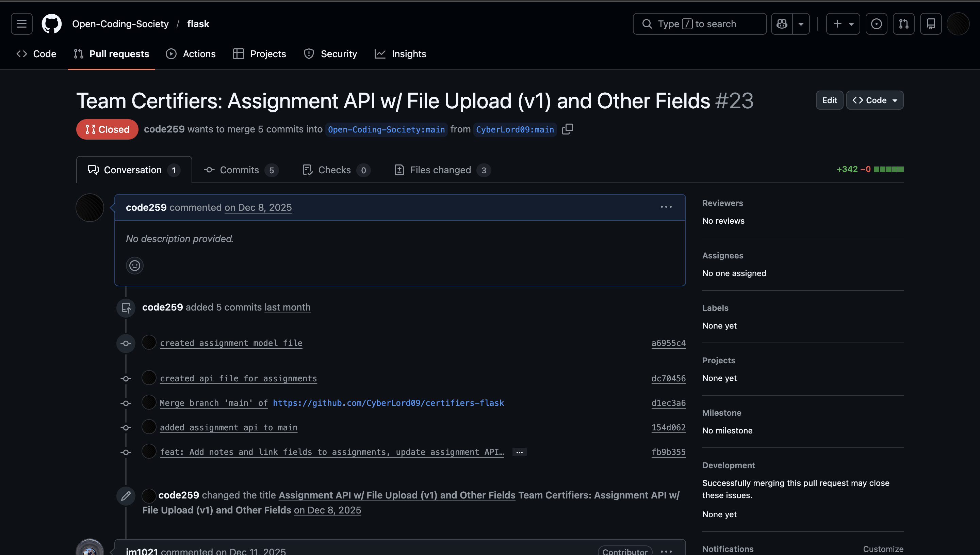The image size is (980, 555).
Task: Open the Copilot chat icon
Action: 782,23
